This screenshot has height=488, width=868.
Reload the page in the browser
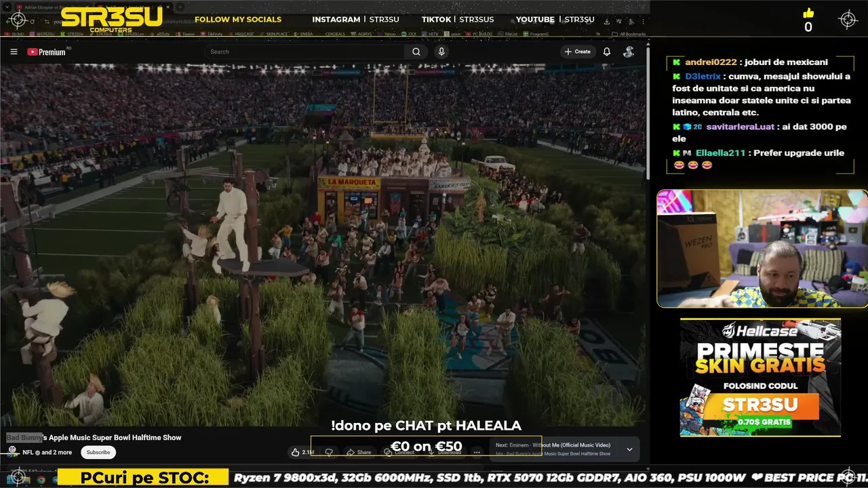click(x=32, y=21)
